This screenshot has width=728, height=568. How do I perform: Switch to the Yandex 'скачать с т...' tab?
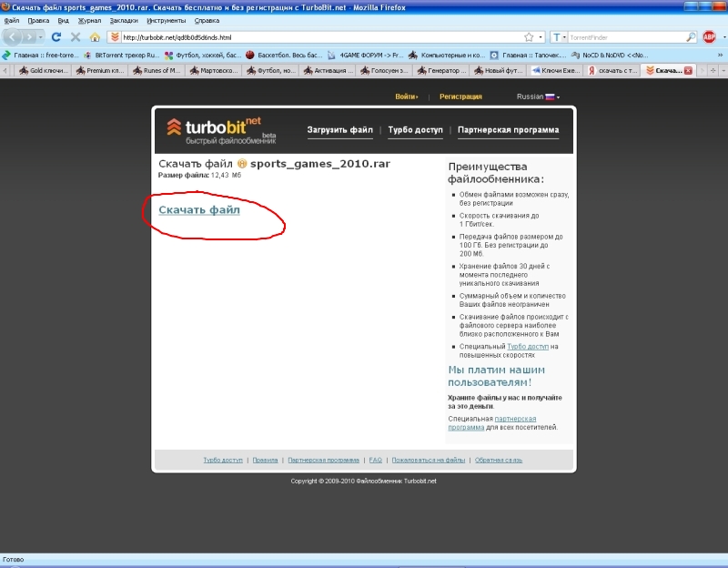click(x=612, y=71)
